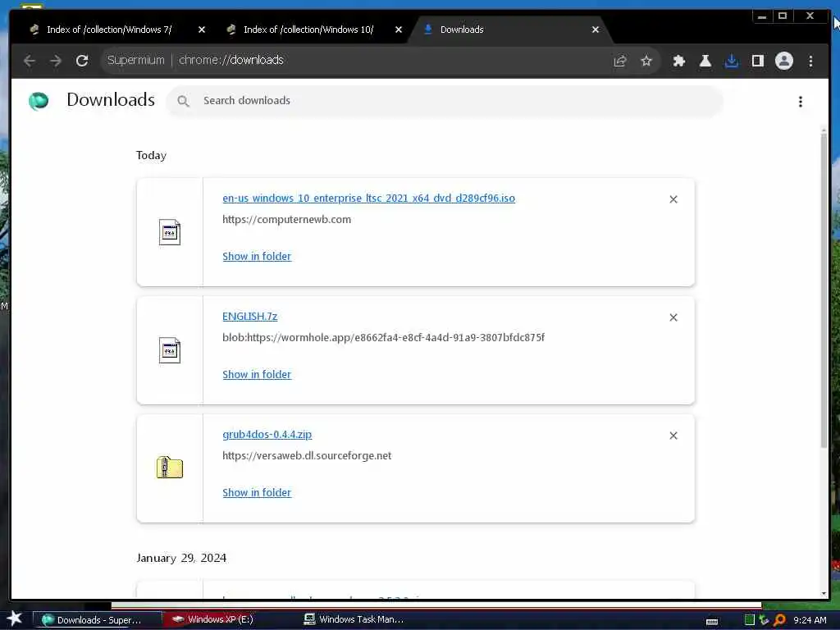Maximize the Supermium window
The image size is (840, 630).
pos(783,16)
